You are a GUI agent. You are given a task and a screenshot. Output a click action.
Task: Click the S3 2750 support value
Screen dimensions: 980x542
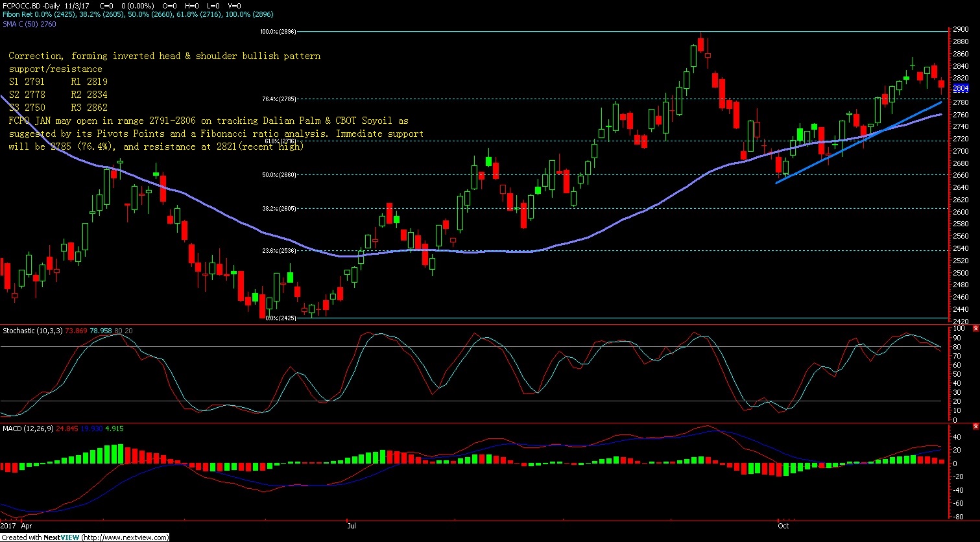(27, 108)
